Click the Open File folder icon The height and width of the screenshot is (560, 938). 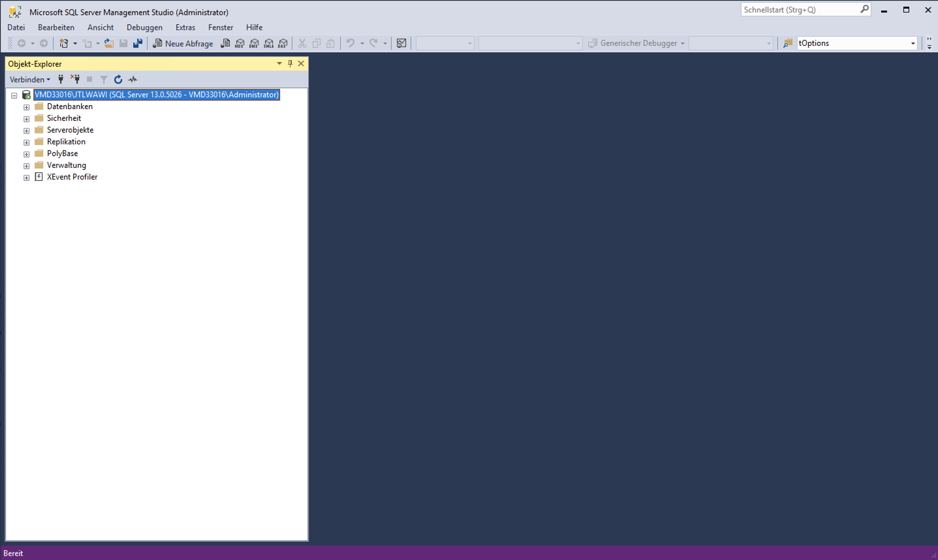(x=109, y=43)
